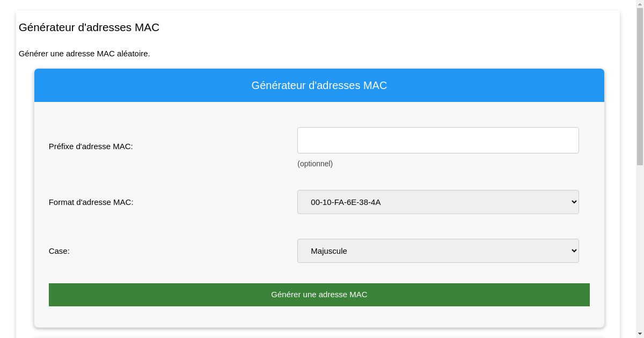This screenshot has height=338, width=644.
Task: Open the "Format d'adresse MAC" dropdown
Action: pos(438,202)
